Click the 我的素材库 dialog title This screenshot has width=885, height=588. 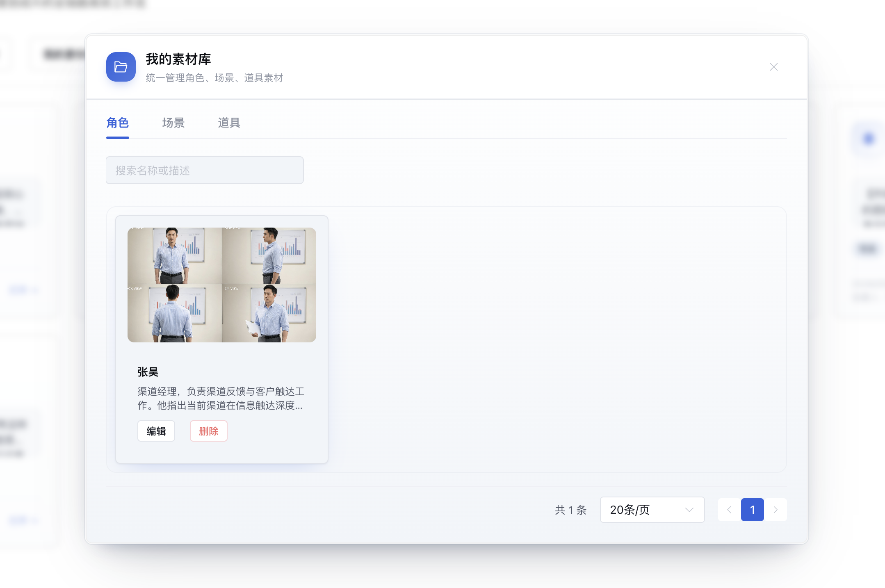point(178,59)
